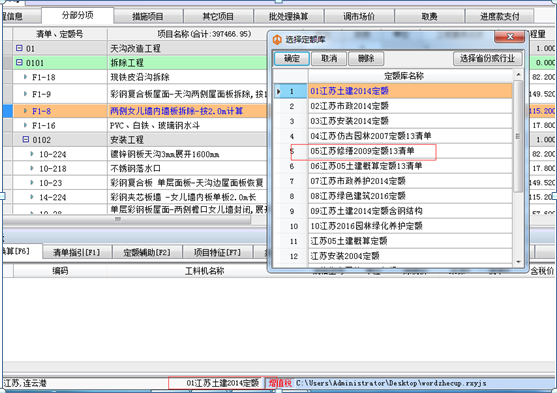Viewport: 557px width, 393px height.
Task: Select 04江苏仿古园林2007定额13清单
Action: [x=410, y=136]
